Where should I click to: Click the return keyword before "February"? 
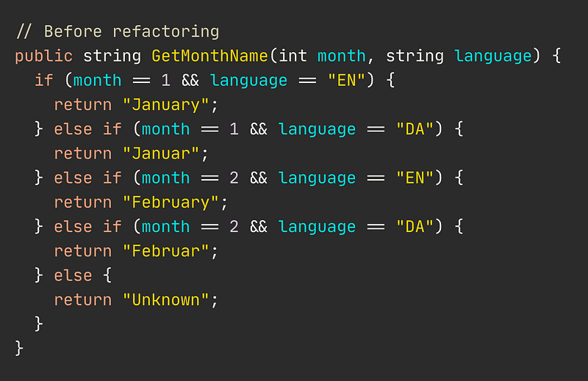pos(83,203)
